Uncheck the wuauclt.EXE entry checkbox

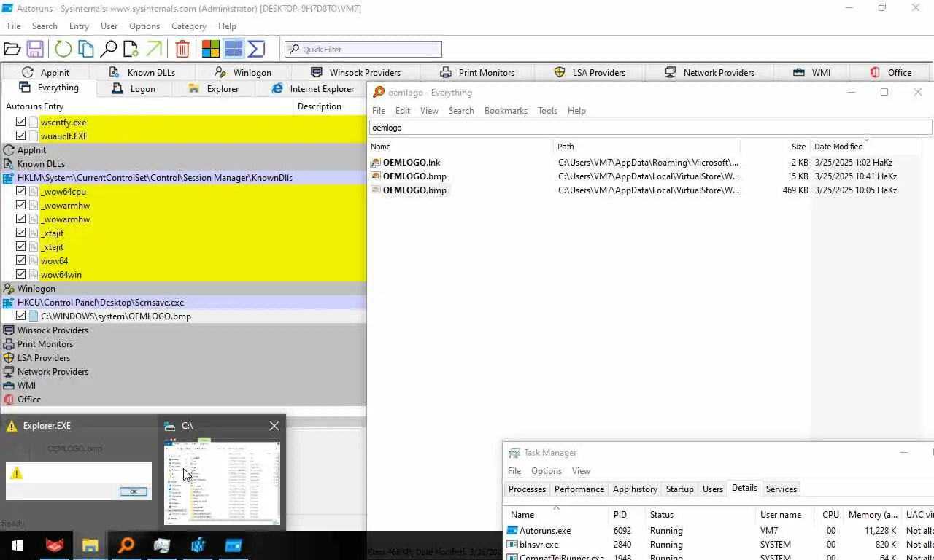21,136
